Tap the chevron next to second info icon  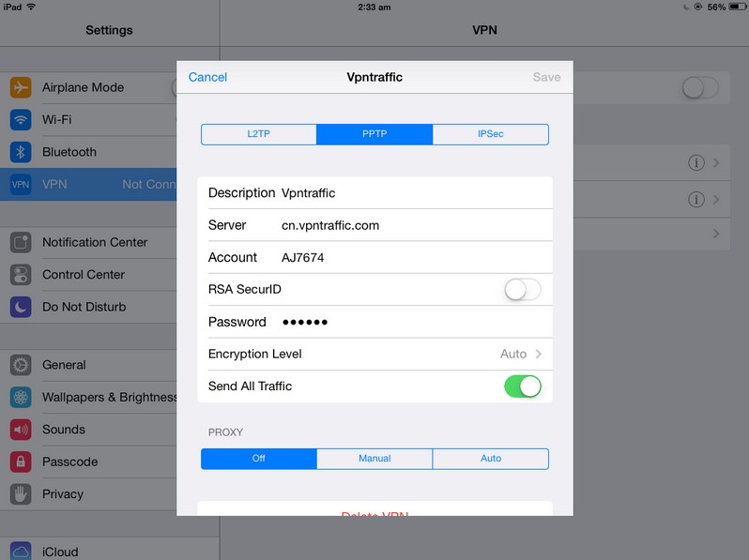pos(716,199)
